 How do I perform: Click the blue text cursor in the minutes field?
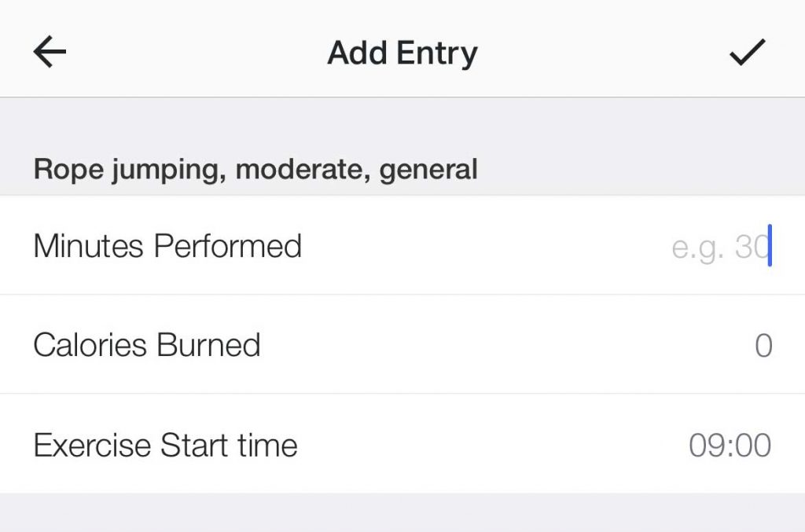coord(770,246)
